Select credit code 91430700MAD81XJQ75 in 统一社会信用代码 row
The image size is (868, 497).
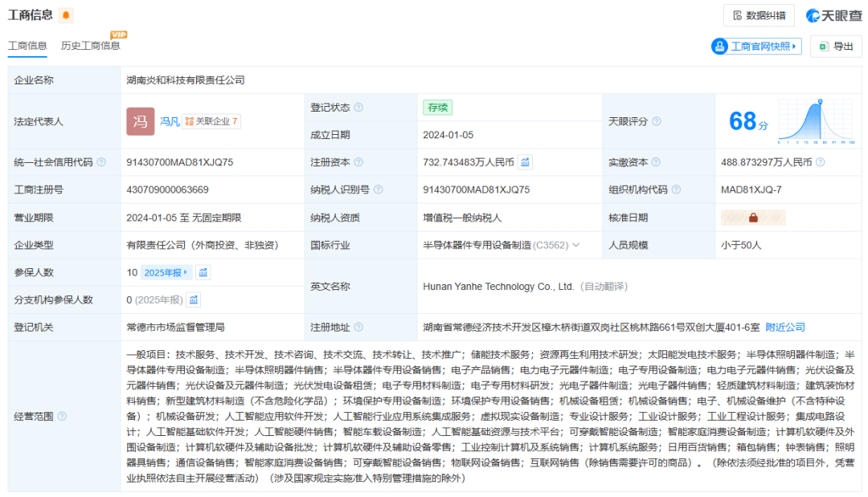pyautogui.click(x=180, y=162)
